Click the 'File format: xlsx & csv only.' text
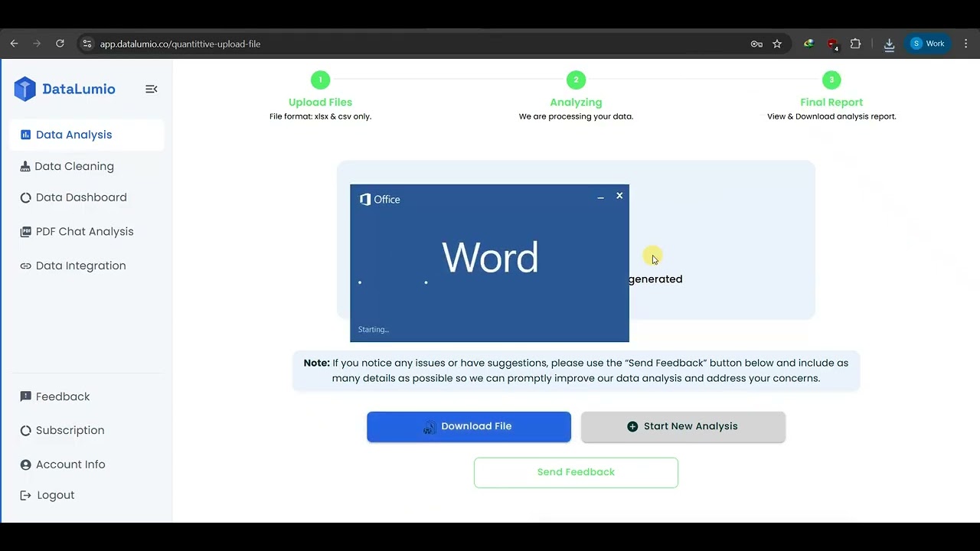This screenshot has height=551, width=980. click(x=320, y=116)
